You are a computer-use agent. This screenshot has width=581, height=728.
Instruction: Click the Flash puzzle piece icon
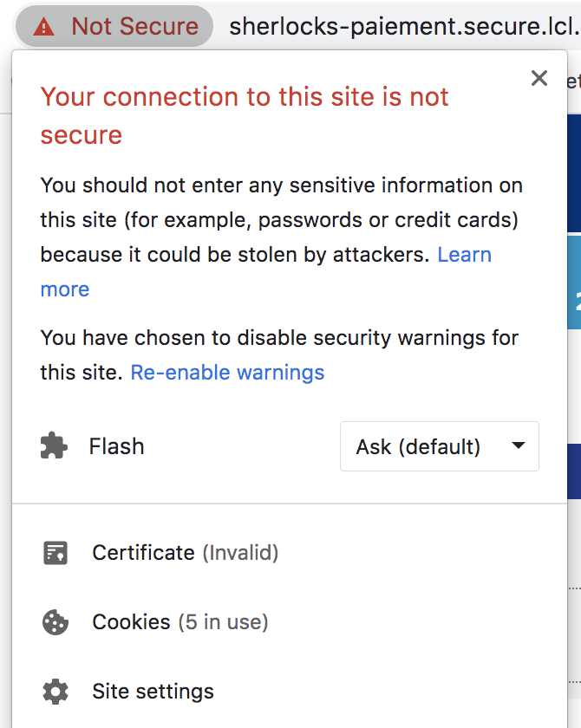point(54,445)
